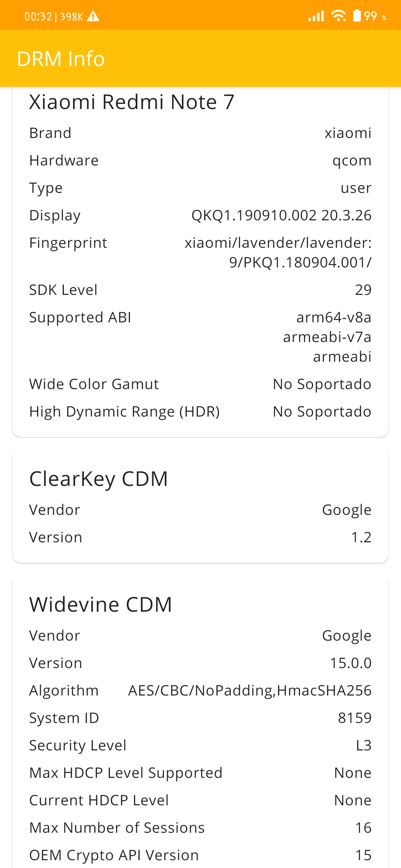Select the Max HDCP Level Supported row

200,773
